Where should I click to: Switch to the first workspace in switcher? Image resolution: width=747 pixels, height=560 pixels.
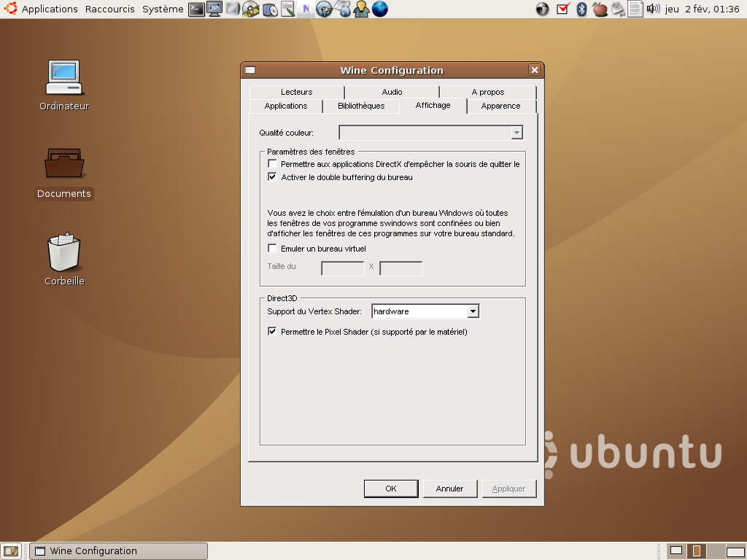pos(676,551)
